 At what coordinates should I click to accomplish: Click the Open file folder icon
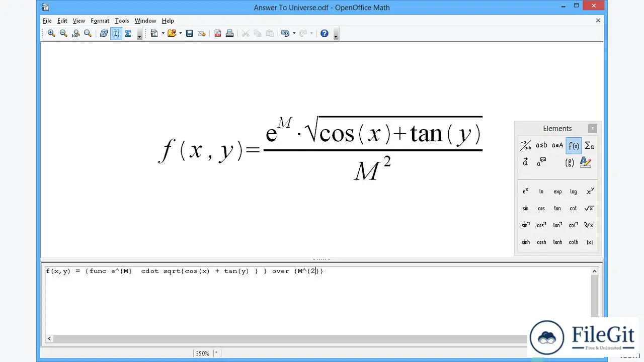click(x=172, y=33)
